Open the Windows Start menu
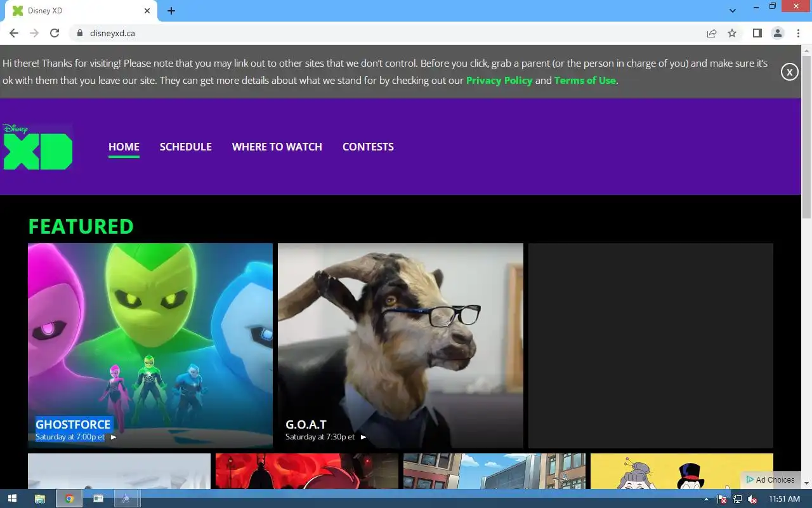This screenshot has width=812, height=508. click(x=12, y=498)
